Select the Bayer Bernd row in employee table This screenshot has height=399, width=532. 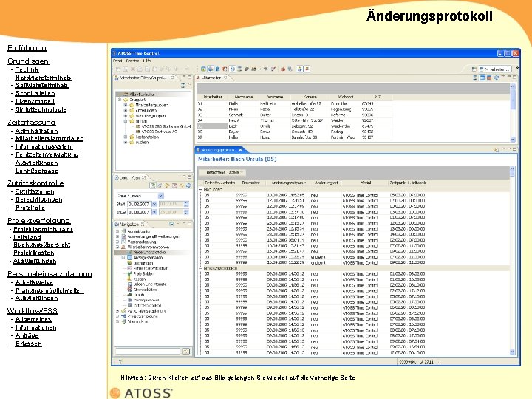(x=295, y=132)
